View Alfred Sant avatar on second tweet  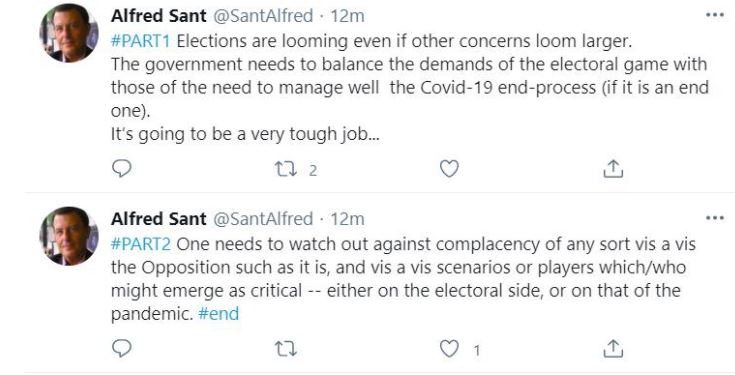(69, 236)
